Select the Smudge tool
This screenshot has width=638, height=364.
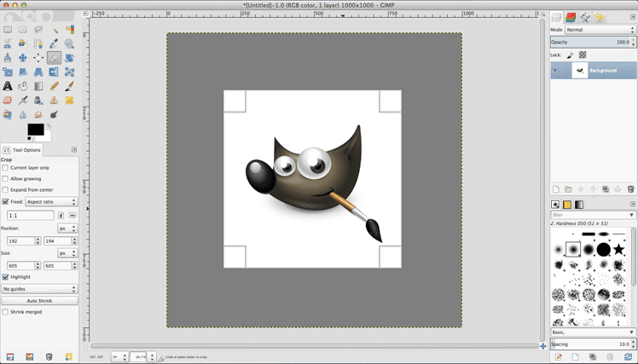point(38,115)
